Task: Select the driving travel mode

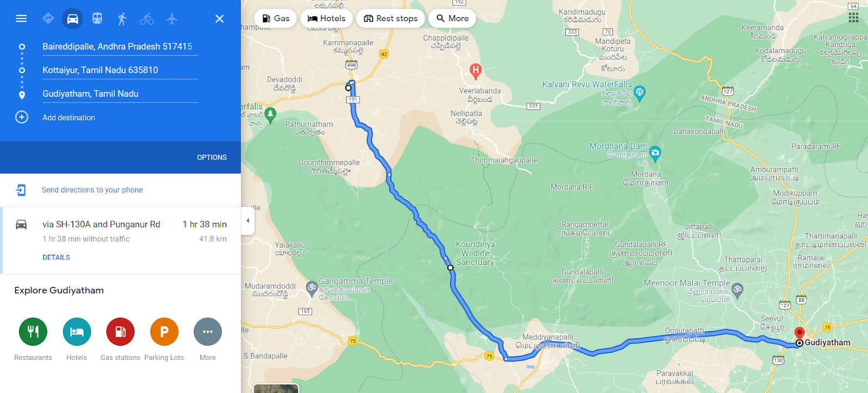Action: coord(72,19)
